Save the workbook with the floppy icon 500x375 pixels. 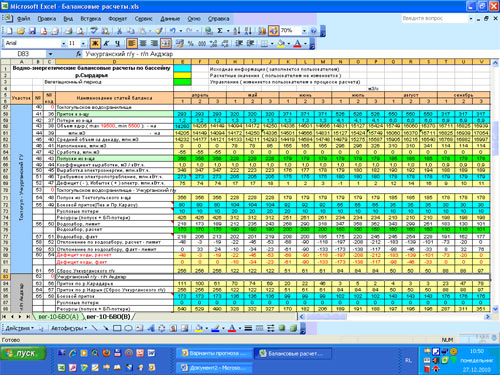click(32, 31)
